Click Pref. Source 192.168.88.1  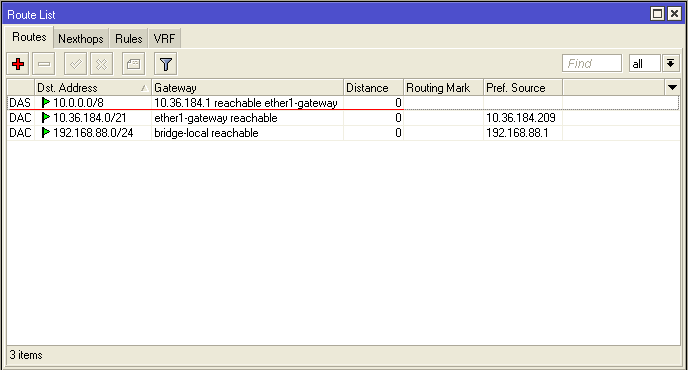tap(517, 133)
